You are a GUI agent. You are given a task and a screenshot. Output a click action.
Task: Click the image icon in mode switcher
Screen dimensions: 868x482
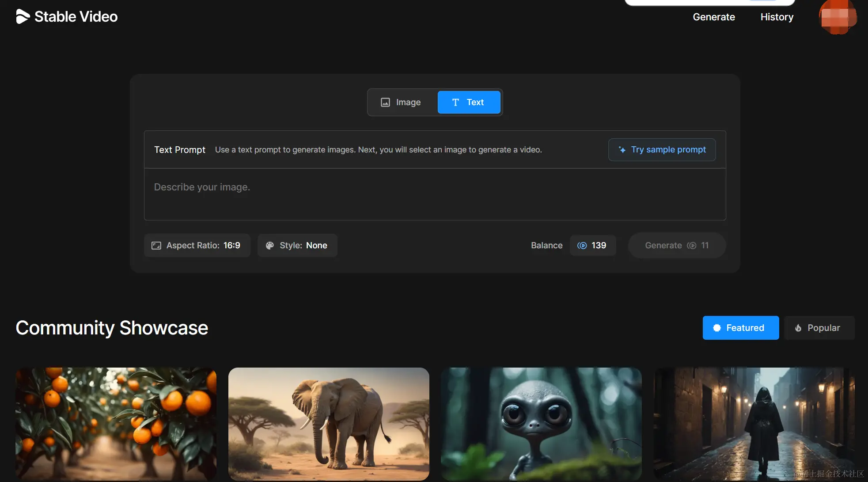coord(385,102)
